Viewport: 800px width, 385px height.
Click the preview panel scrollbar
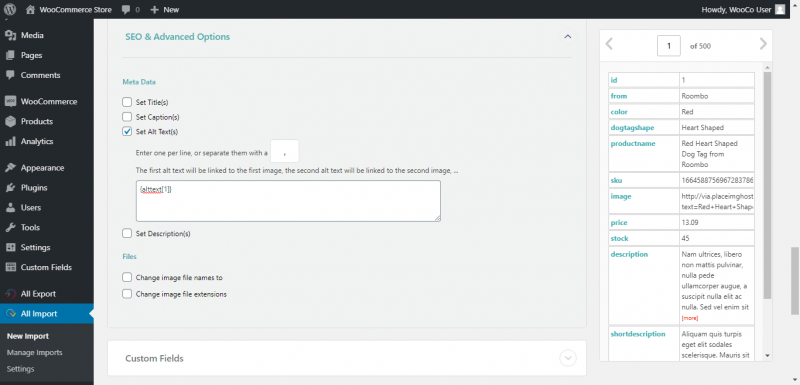[767, 185]
